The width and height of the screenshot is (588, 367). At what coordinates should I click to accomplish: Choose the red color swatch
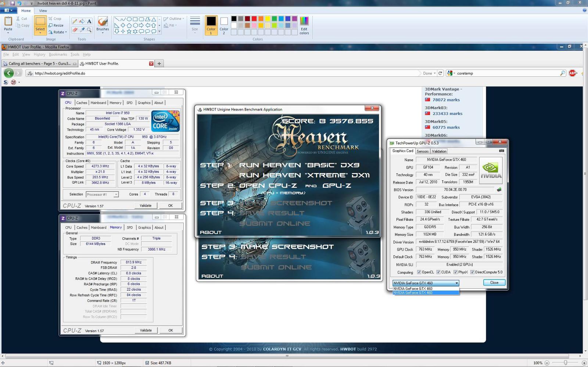click(x=254, y=19)
